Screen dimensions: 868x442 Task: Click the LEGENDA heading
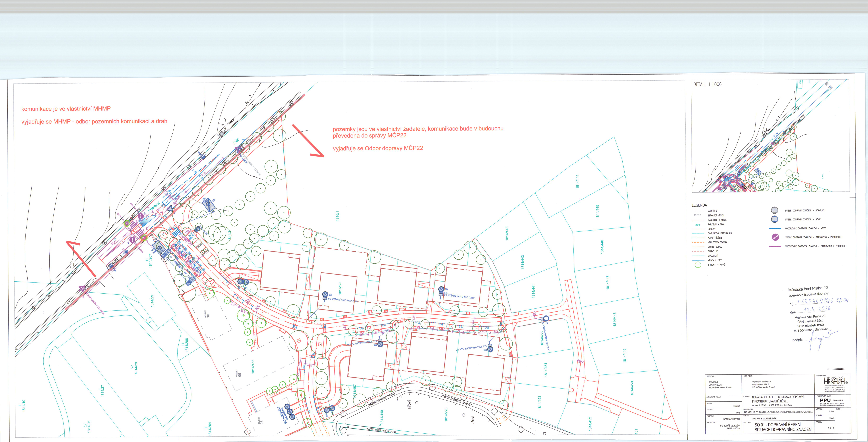(x=699, y=205)
